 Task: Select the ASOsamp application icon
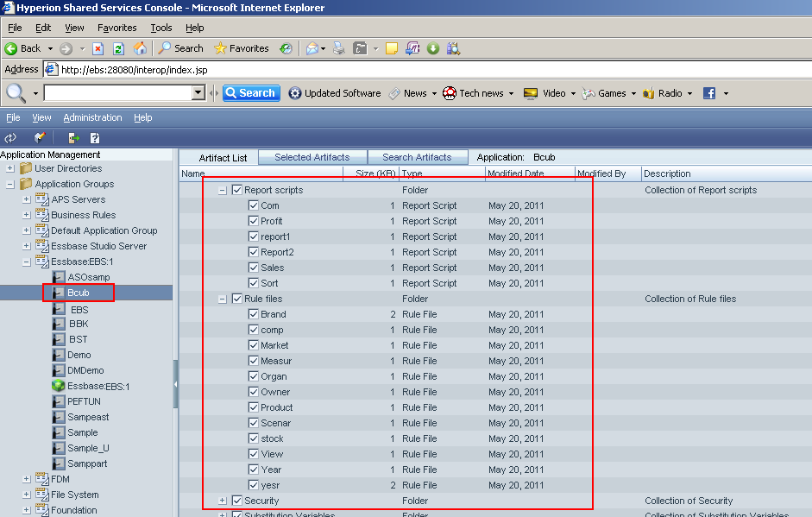58,277
